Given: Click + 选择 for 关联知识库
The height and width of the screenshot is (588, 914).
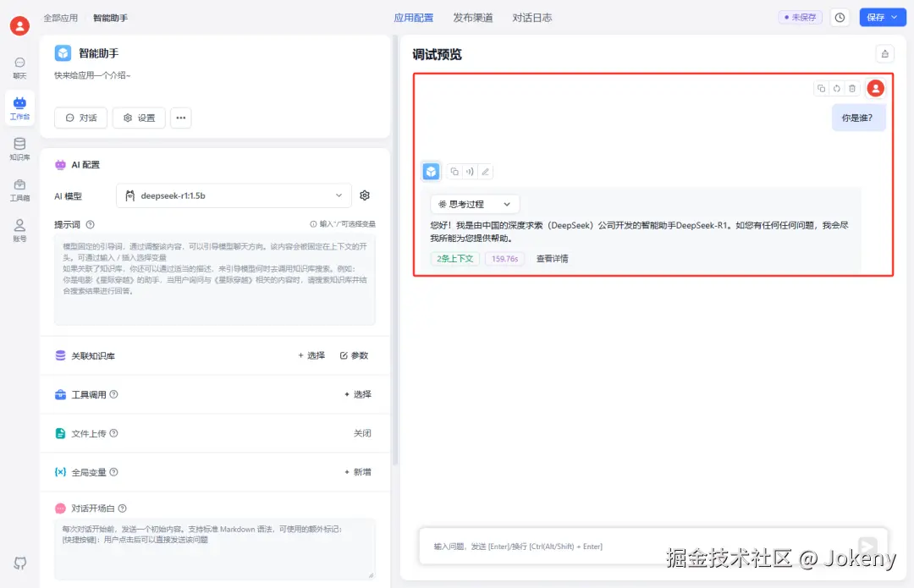Looking at the screenshot, I should coord(311,355).
